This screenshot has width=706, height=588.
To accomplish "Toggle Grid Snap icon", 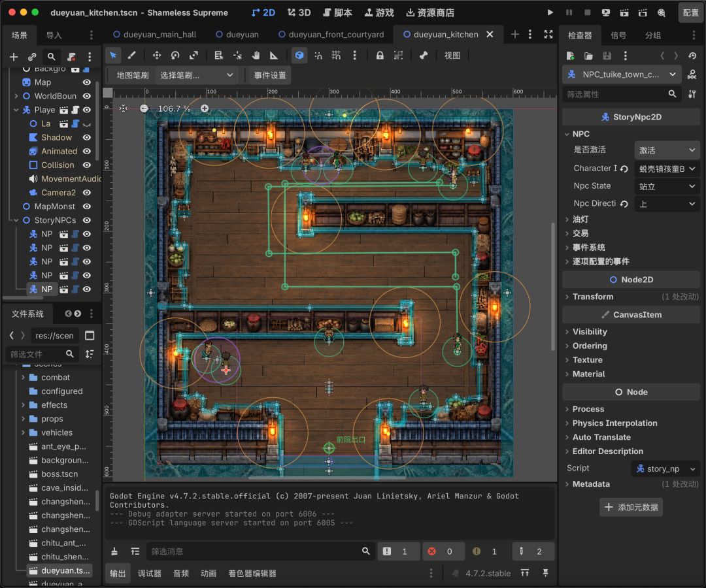I will point(336,56).
